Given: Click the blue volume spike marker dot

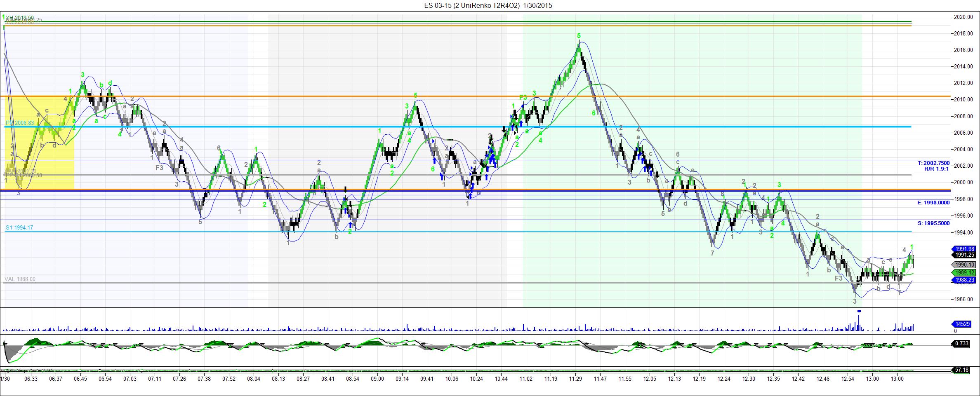Looking at the screenshot, I should [859, 311].
